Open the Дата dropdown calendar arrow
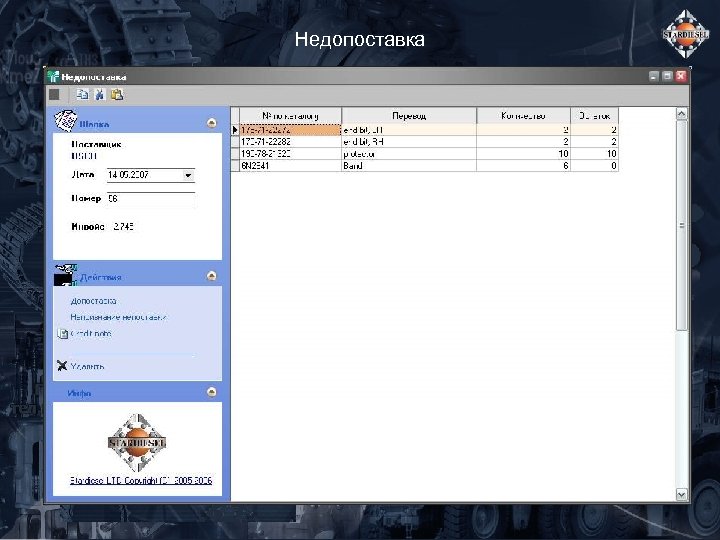720x540 pixels. coord(188,175)
